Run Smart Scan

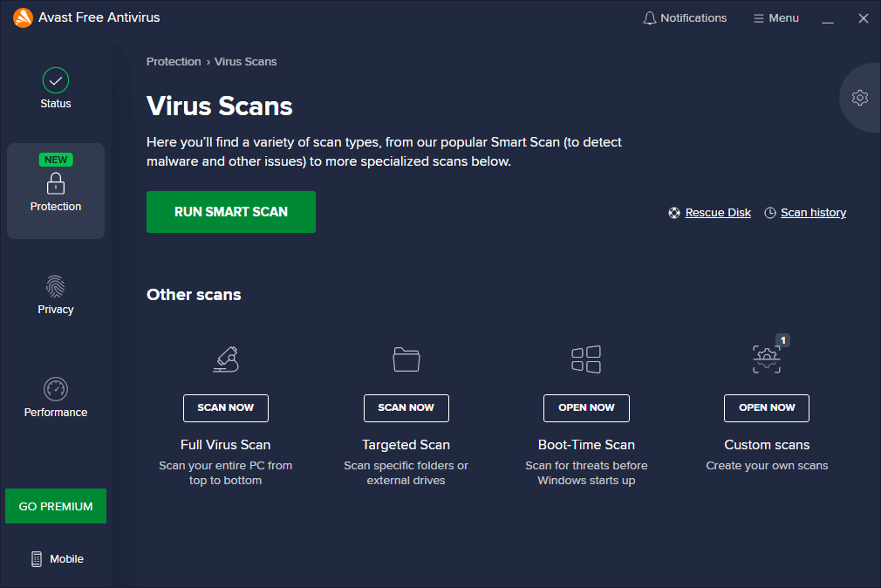coord(230,212)
